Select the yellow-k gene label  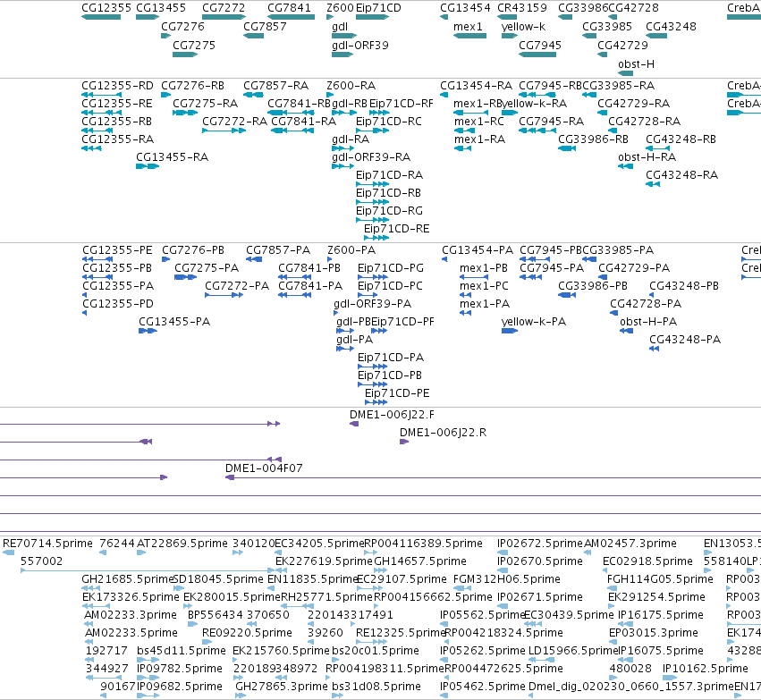(x=523, y=27)
